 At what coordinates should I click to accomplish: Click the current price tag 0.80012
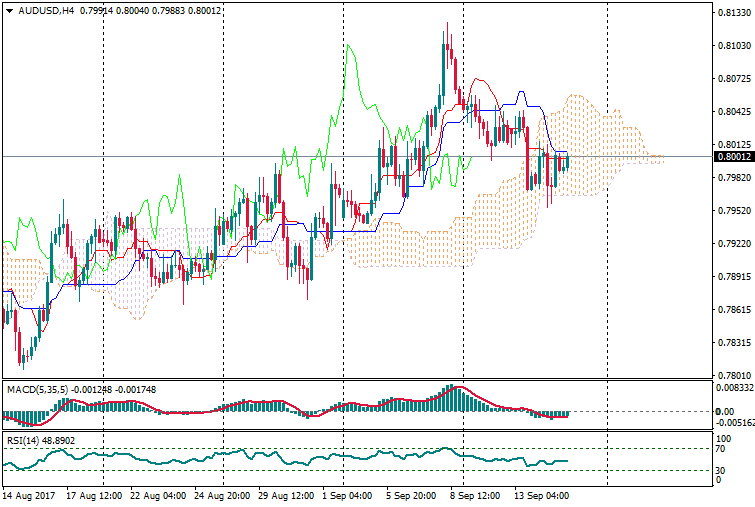pos(734,156)
